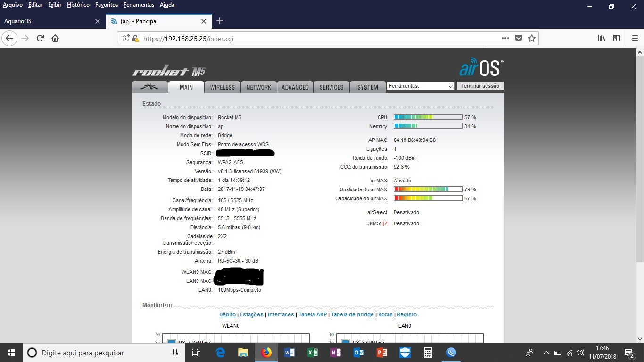Save page to Pocket
Viewport: 644px width, 362px height.
519,39
